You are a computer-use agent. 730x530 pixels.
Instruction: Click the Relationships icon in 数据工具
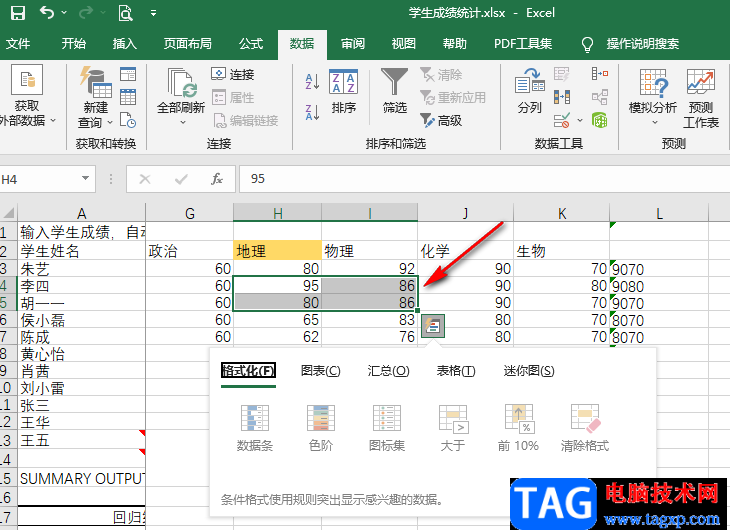point(600,97)
